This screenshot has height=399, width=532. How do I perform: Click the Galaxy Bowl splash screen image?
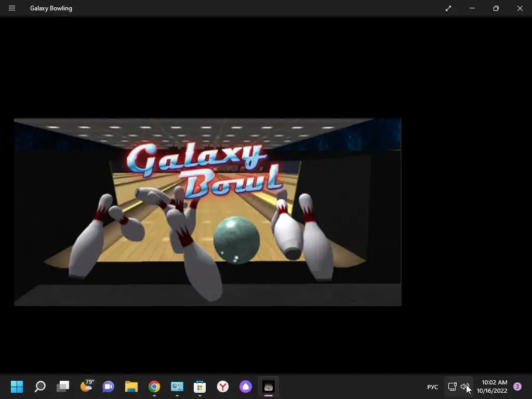208,212
